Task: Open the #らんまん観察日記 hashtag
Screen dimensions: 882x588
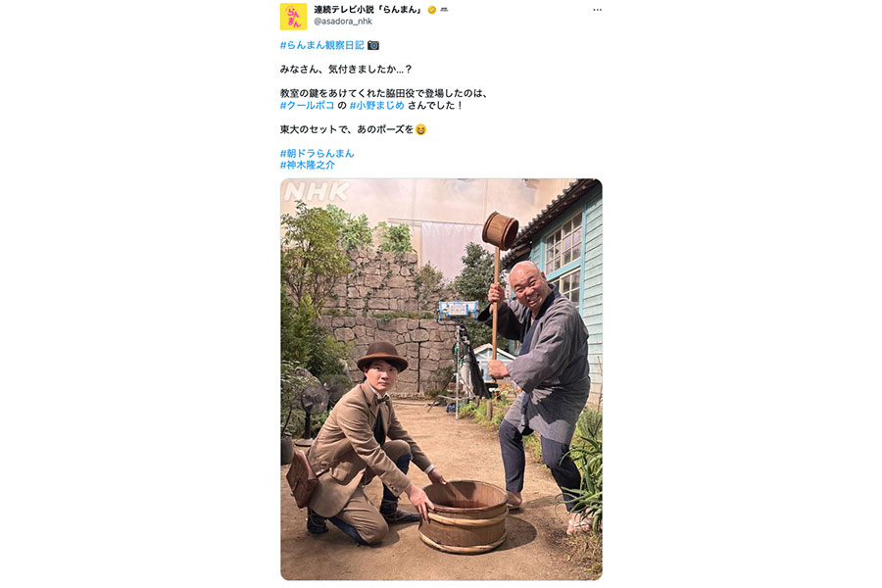Action: 321,45
